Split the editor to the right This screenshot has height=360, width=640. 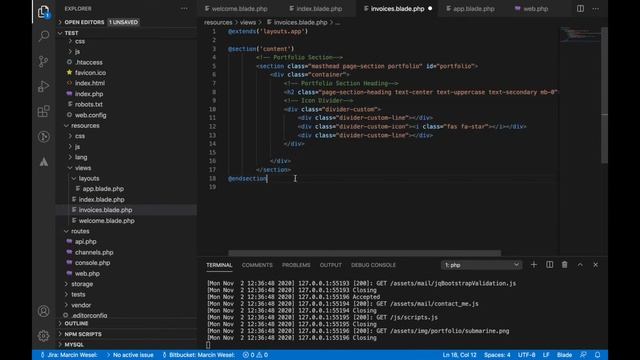click(x=580, y=9)
